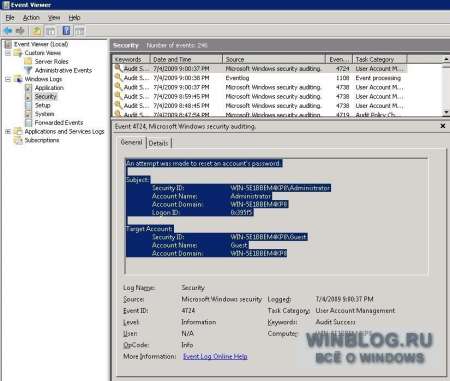Click the key icon on event 4724 row
The height and width of the screenshot is (381, 450).
pyautogui.click(x=118, y=68)
